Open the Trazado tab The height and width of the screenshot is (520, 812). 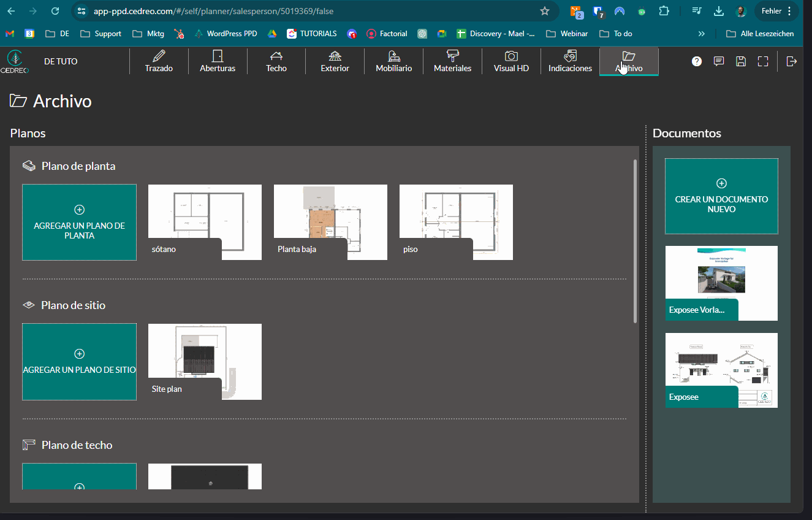[159, 61]
